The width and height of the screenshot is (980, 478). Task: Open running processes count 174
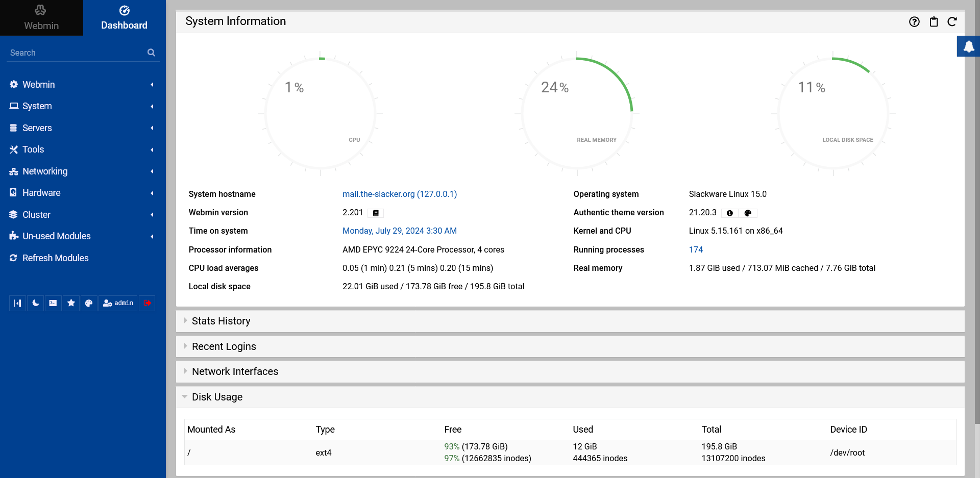pyautogui.click(x=696, y=249)
